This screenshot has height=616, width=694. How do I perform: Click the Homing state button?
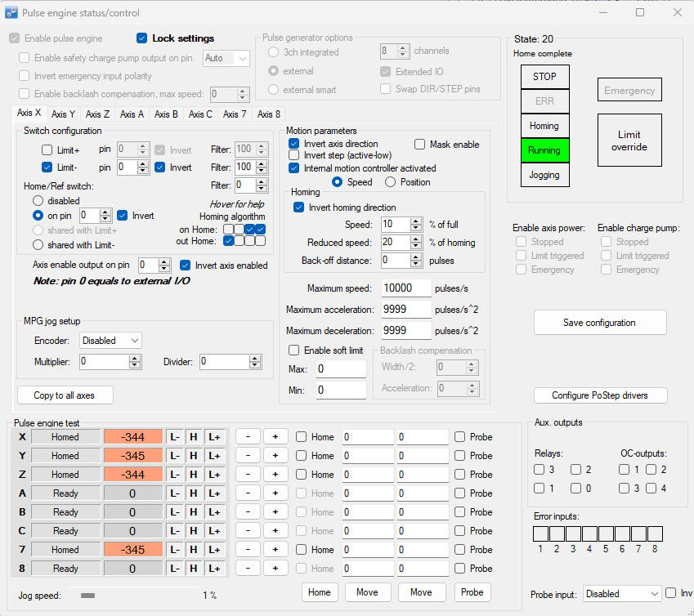[545, 126]
